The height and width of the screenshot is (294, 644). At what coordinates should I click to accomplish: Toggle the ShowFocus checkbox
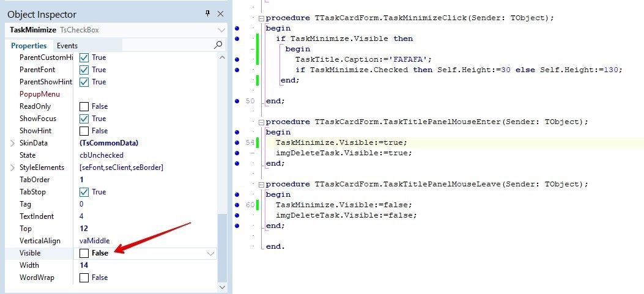84,119
